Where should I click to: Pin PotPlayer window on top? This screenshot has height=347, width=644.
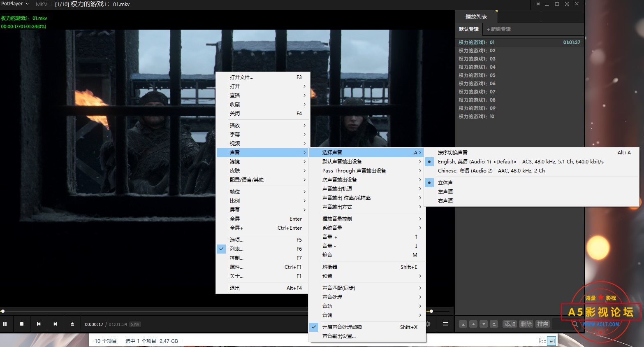pyautogui.click(x=537, y=4)
